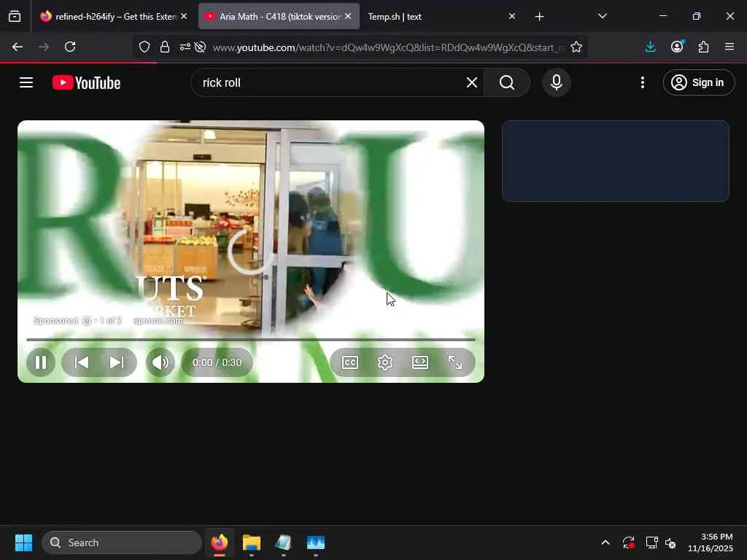Close the Temp.sh tab

[x=512, y=16]
